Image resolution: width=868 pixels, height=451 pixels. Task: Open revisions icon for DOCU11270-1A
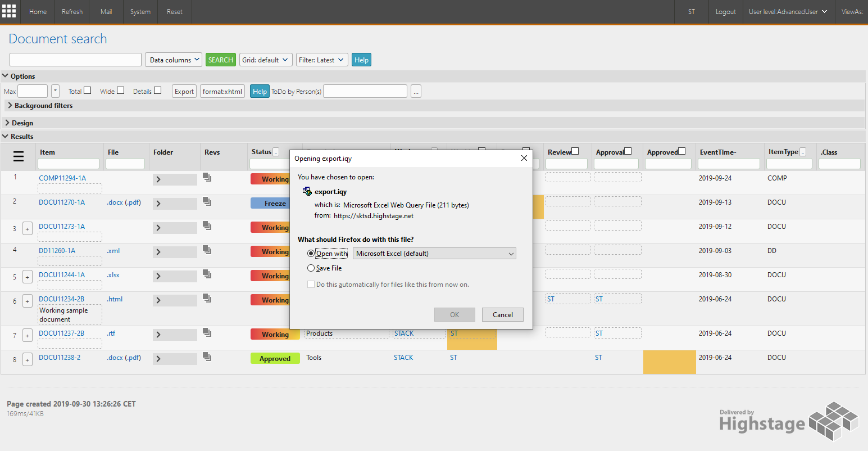[x=207, y=201]
